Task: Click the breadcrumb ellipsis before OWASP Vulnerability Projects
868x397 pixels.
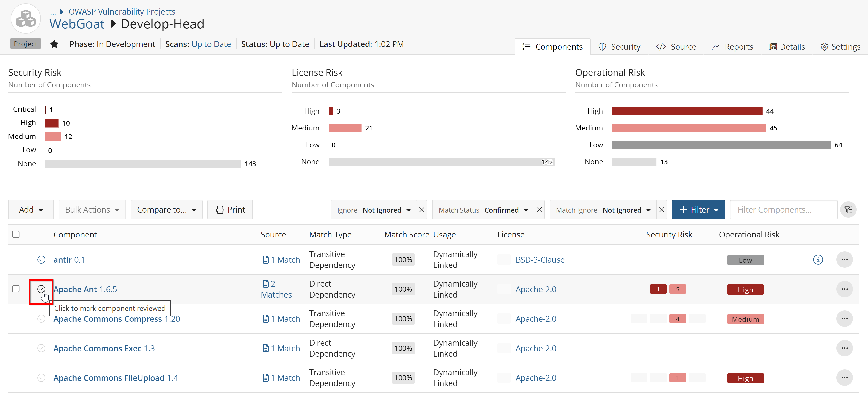Action: (53, 12)
